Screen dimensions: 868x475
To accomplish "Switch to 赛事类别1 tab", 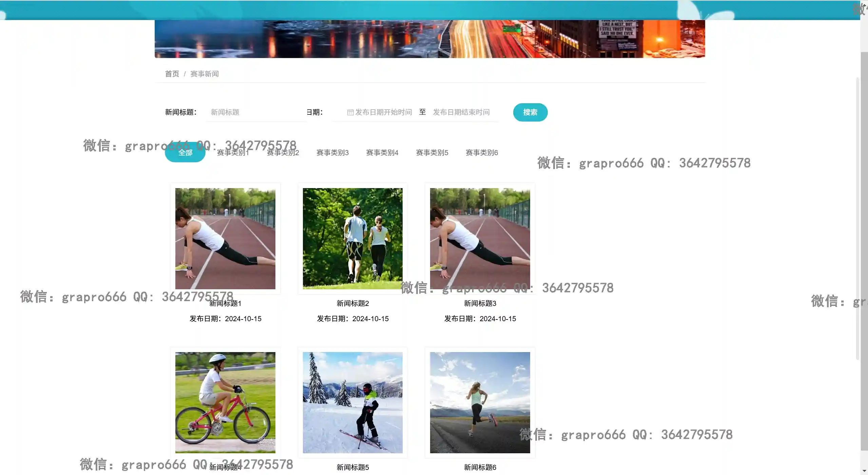I will [x=233, y=153].
